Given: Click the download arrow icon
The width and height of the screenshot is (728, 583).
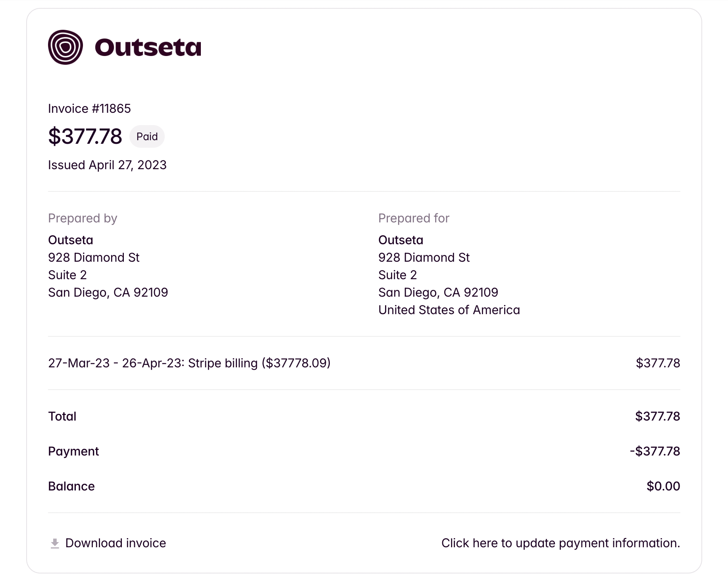Looking at the screenshot, I should (55, 543).
